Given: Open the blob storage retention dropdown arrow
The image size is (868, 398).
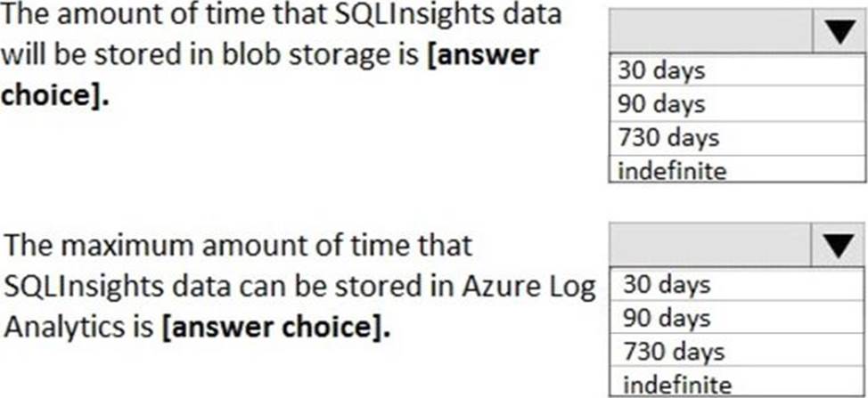Looking at the screenshot, I should pos(839,35).
